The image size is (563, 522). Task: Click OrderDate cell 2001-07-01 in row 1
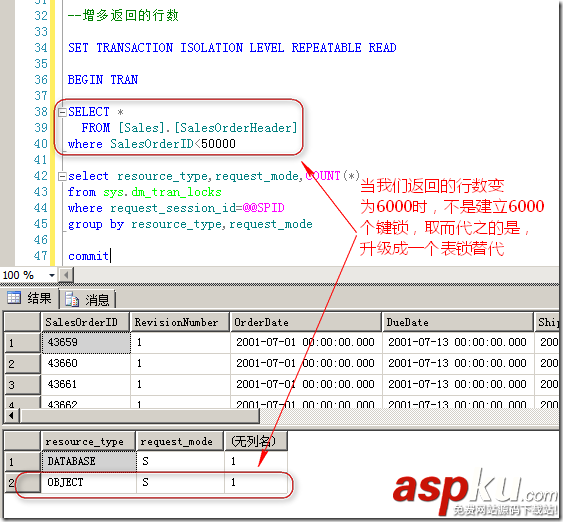(306, 342)
